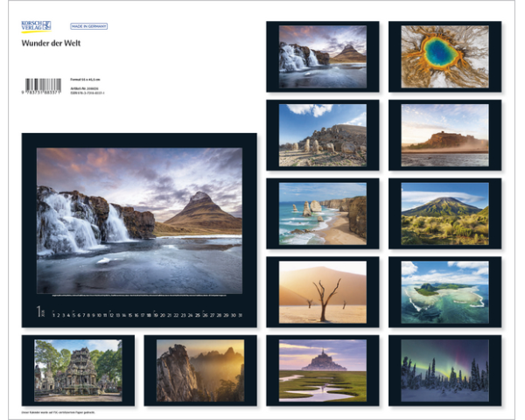Choose the jungle temple ruins thumbnail
Screen dimensions: 525x420
[x=77, y=370]
